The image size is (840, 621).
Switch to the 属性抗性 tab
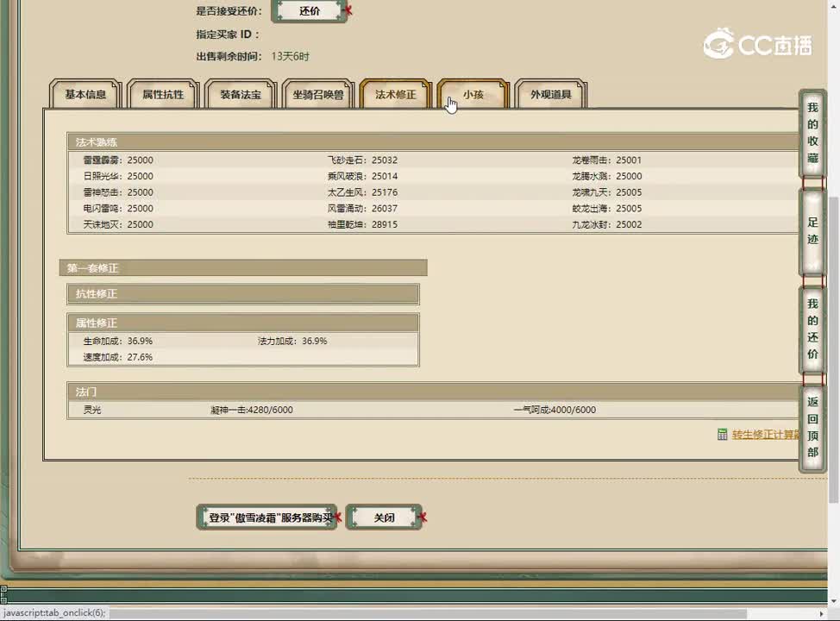coord(163,94)
